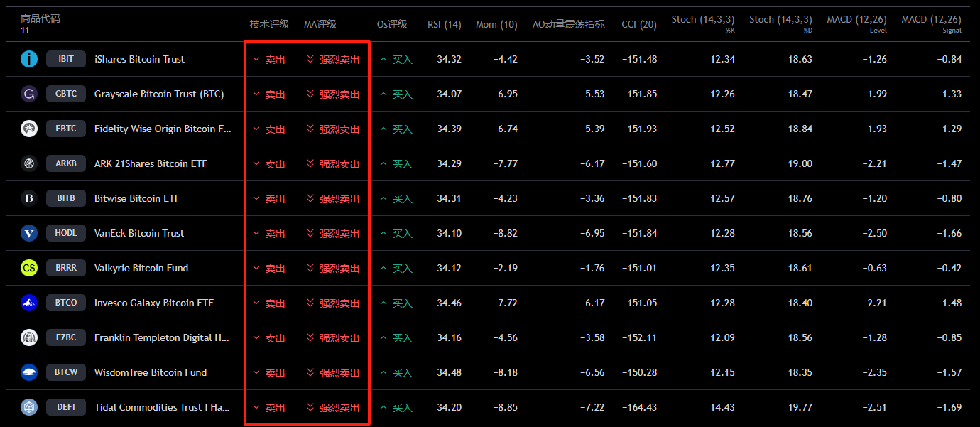Click BTCO's 买入 oscillator rating
Image resolution: width=980 pixels, height=427 pixels.
point(396,303)
